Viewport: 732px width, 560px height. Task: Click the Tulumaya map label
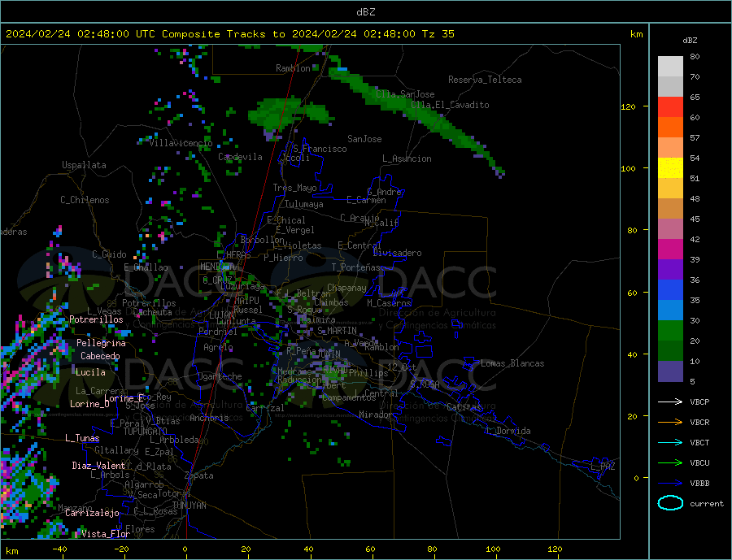(304, 204)
